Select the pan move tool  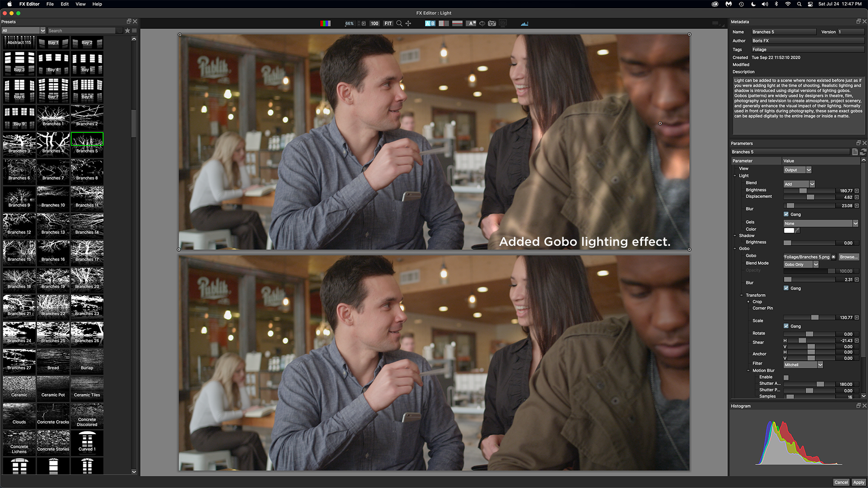tap(408, 23)
